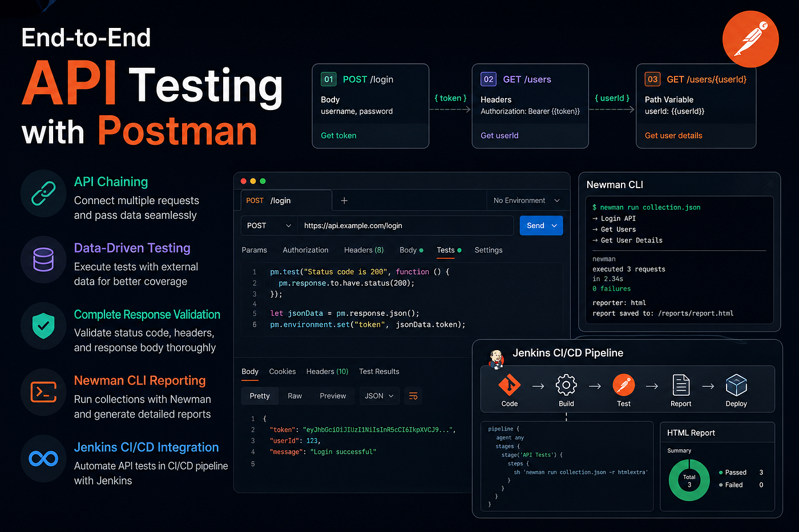
Task: Click the Complete Response Validation shield icon
Action: (x=43, y=326)
